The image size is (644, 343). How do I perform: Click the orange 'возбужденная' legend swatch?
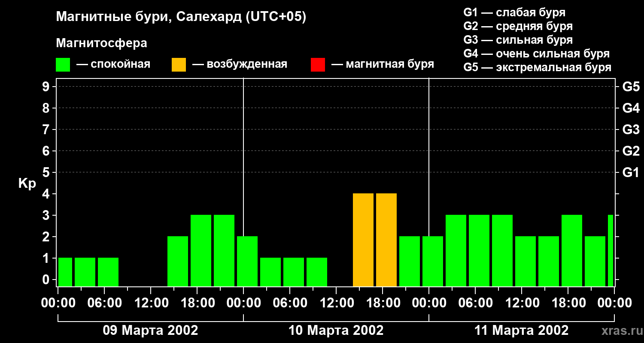[x=179, y=64]
